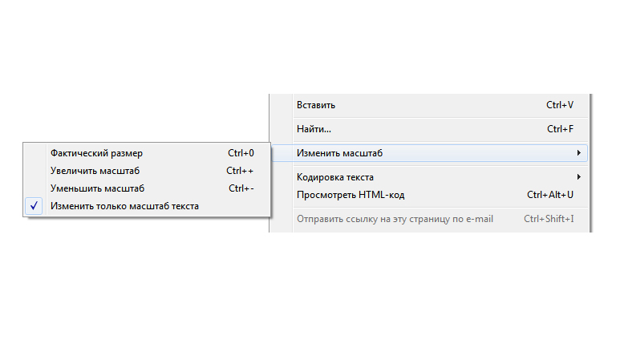
Task: Click the Ctrl+Alt+U shortcut label
Action: pyautogui.click(x=550, y=195)
